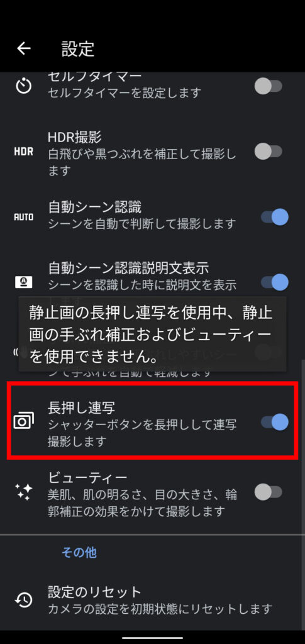The image size is (305, 644).
Task: Enable the セルフタイマー toggle
Action: [269, 86]
